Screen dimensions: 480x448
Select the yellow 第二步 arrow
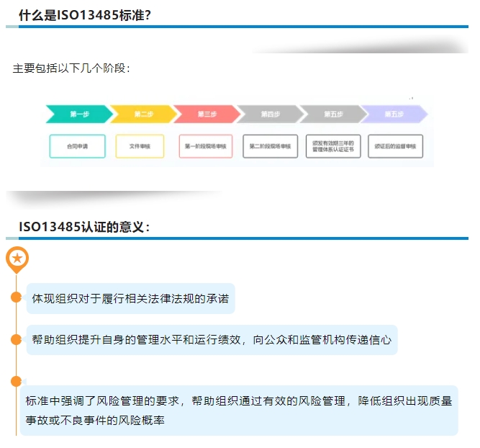pyautogui.click(x=142, y=114)
